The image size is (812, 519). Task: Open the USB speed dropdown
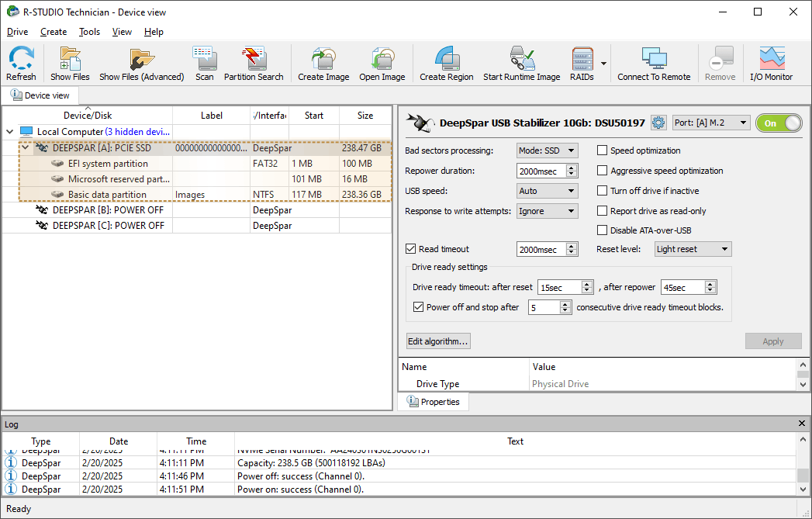pyautogui.click(x=548, y=191)
